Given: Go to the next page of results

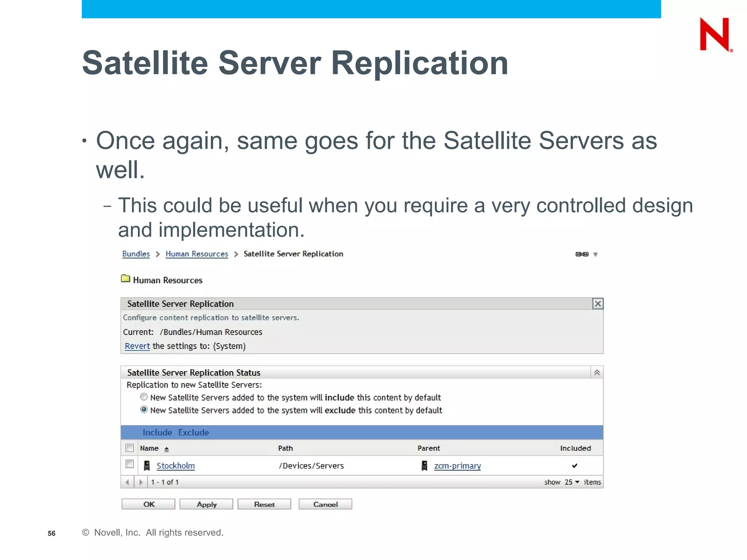Looking at the screenshot, I should (x=141, y=482).
